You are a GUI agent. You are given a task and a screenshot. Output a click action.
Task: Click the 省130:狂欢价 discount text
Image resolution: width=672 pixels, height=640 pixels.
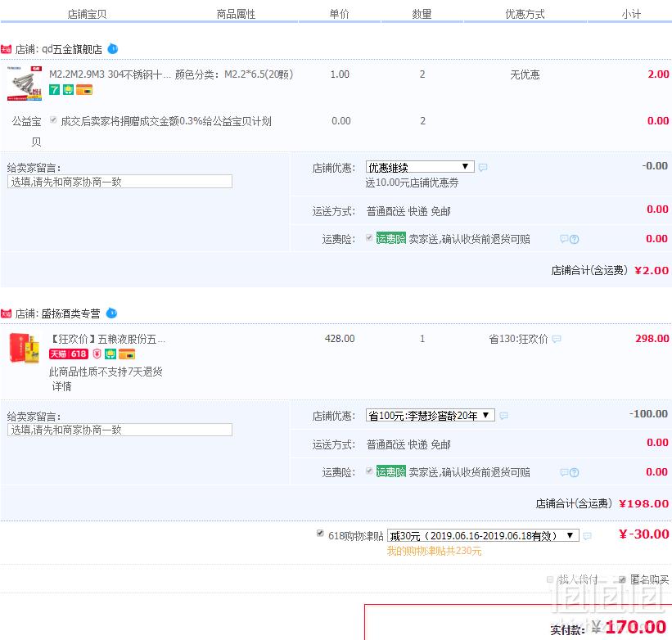coord(519,339)
